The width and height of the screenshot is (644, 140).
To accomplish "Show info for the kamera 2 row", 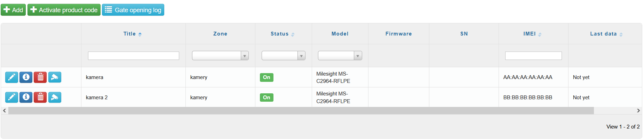I will click(x=26, y=97).
